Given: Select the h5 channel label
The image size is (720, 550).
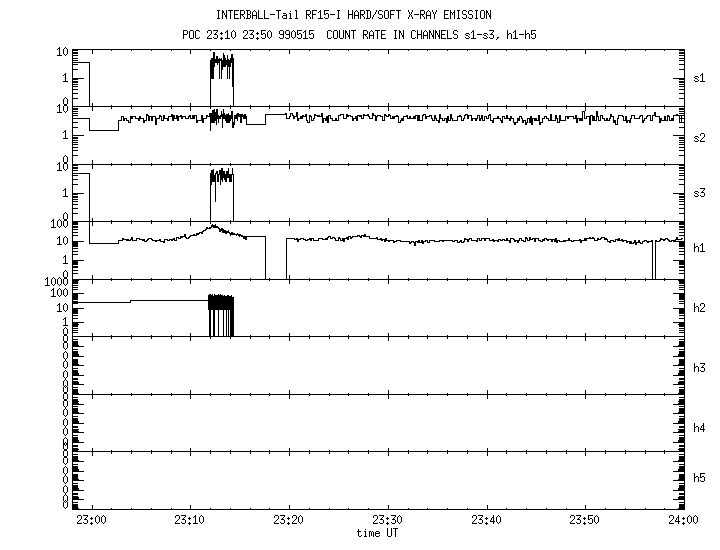Looking at the screenshot, I should 700,479.
